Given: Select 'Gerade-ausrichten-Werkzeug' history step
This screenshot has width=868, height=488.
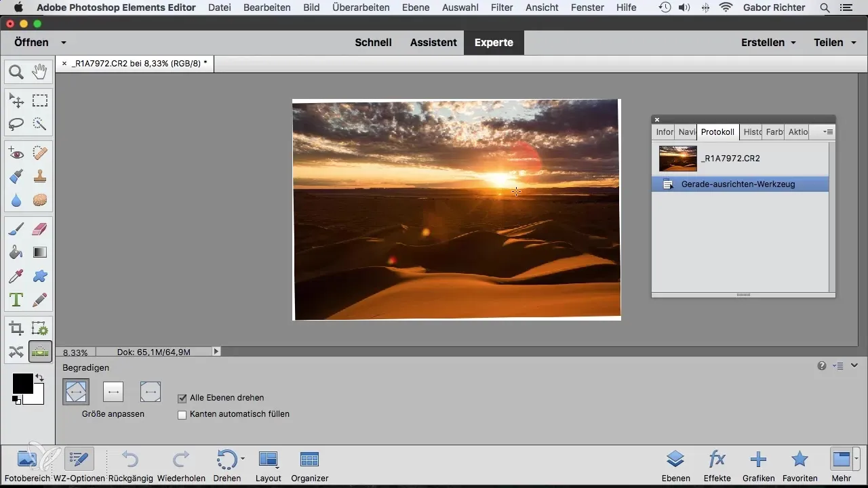Looking at the screenshot, I should pyautogui.click(x=740, y=184).
